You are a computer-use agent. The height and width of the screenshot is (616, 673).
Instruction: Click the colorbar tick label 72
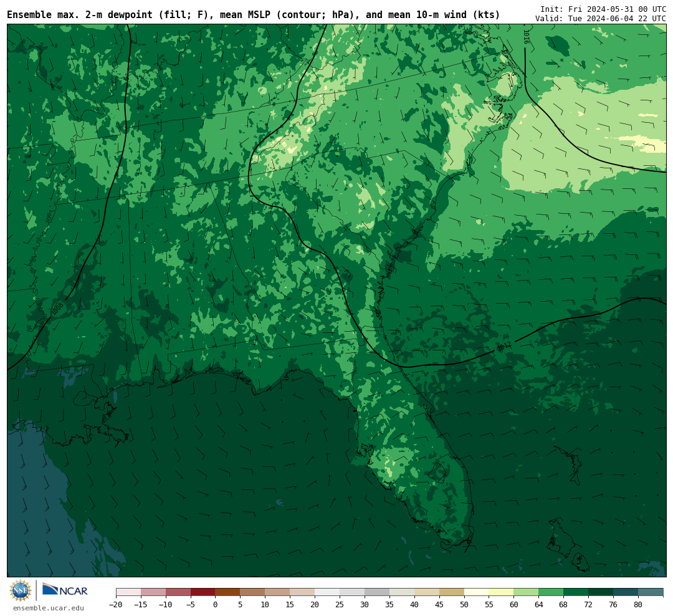(588, 604)
